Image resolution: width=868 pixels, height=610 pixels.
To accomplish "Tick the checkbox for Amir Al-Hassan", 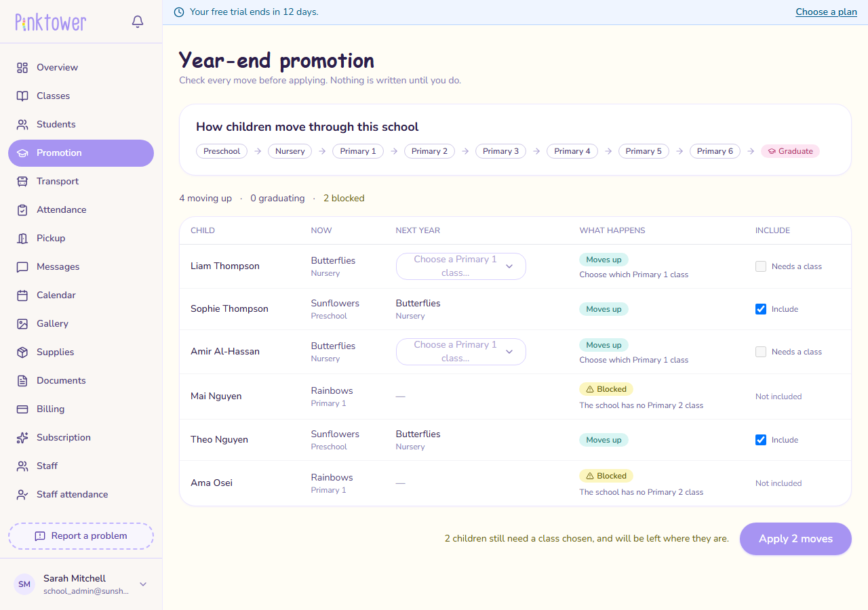I will pyautogui.click(x=761, y=352).
